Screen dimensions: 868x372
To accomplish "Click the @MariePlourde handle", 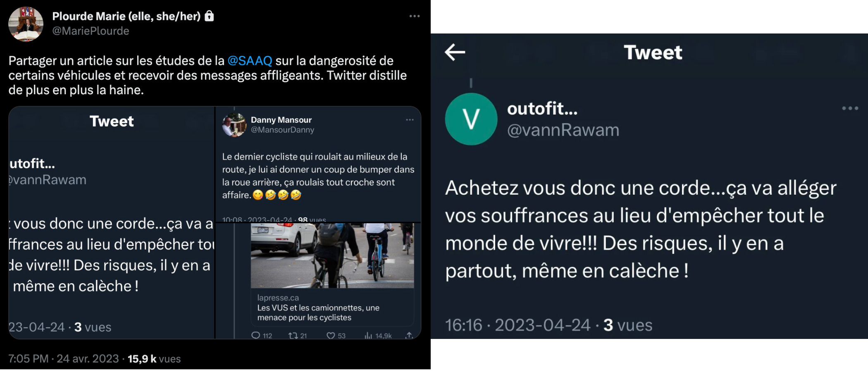I will tap(91, 31).
